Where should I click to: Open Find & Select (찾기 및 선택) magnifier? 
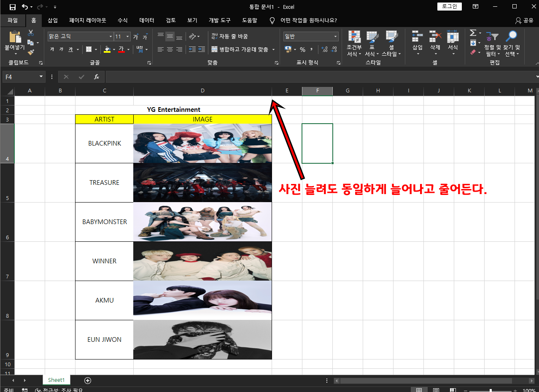point(512,43)
